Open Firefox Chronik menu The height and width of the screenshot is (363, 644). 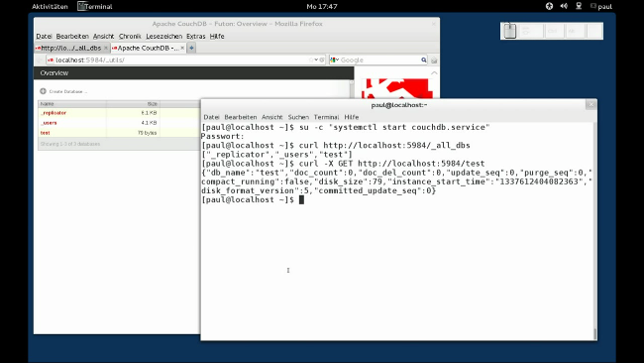130,36
